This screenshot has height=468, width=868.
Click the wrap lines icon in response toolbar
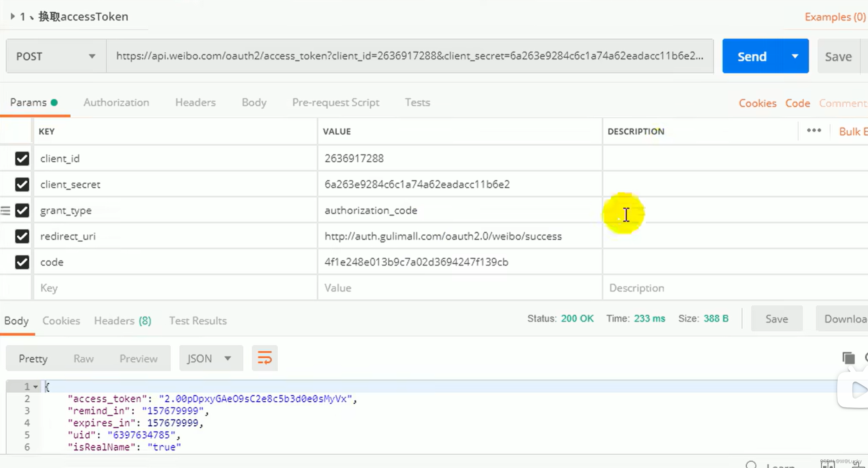(265, 358)
